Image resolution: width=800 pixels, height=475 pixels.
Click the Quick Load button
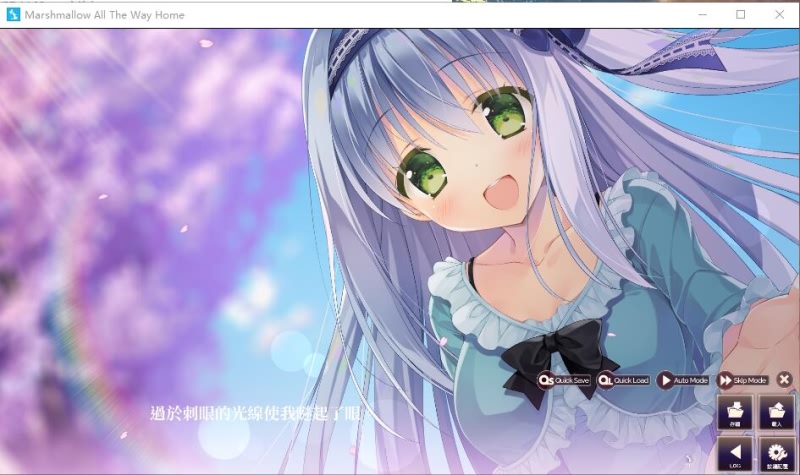click(623, 380)
